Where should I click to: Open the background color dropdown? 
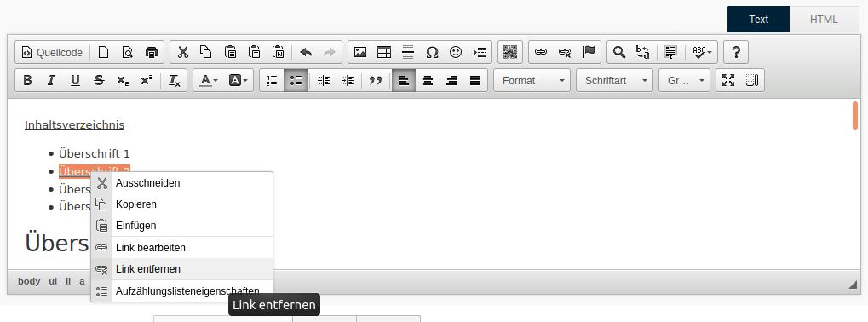pos(238,80)
